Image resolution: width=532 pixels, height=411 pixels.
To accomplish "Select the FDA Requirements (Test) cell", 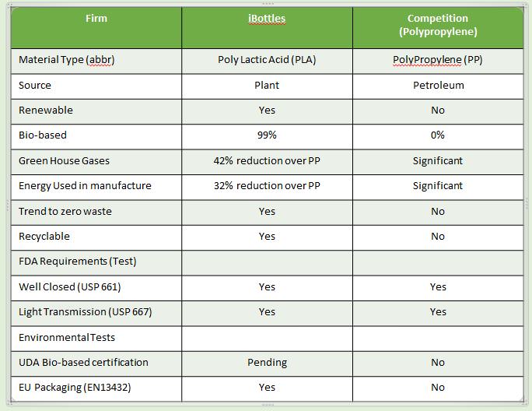I will [x=96, y=263].
